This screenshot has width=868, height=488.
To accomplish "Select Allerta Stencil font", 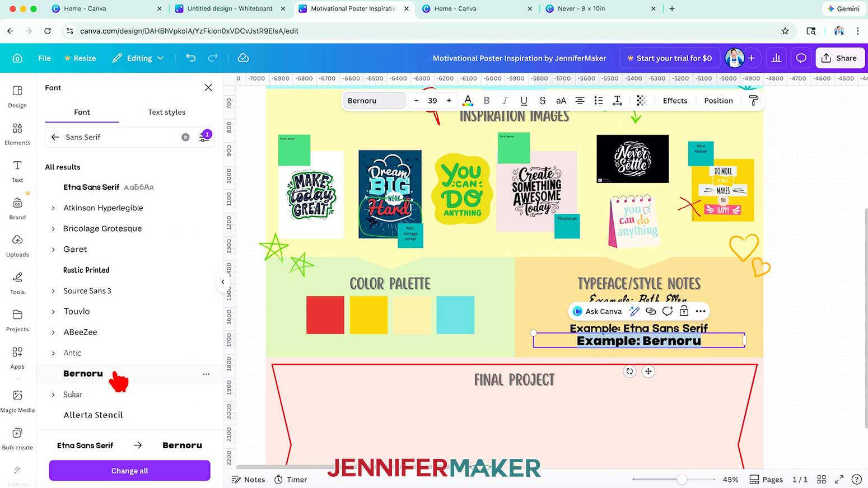I will tap(93, 415).
